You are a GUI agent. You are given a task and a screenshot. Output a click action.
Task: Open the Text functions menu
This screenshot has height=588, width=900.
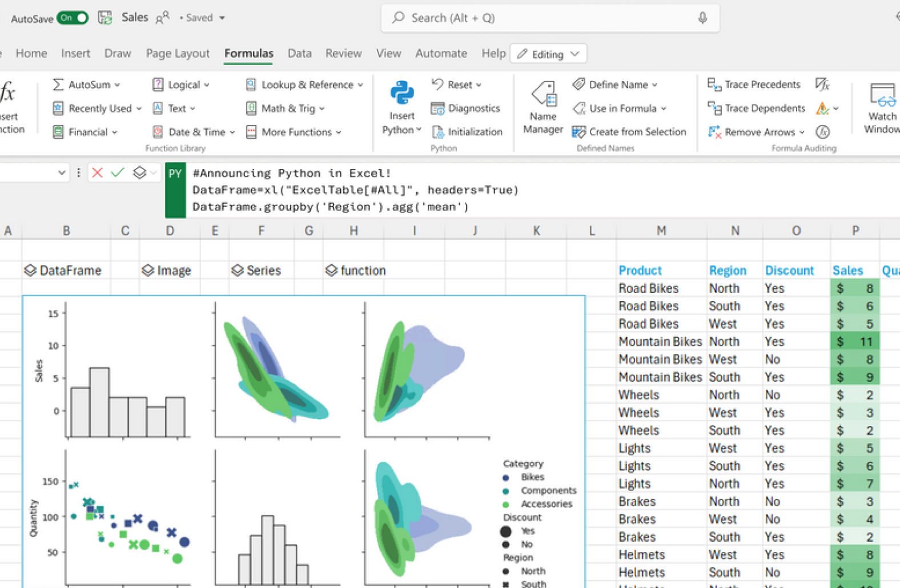(174, 108)
